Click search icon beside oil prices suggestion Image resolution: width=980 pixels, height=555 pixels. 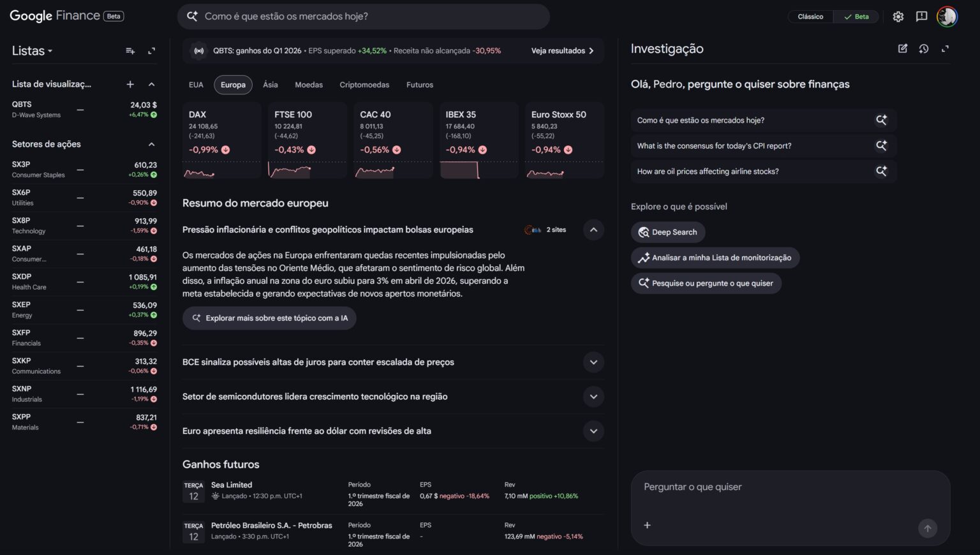(x=882, y=171)
